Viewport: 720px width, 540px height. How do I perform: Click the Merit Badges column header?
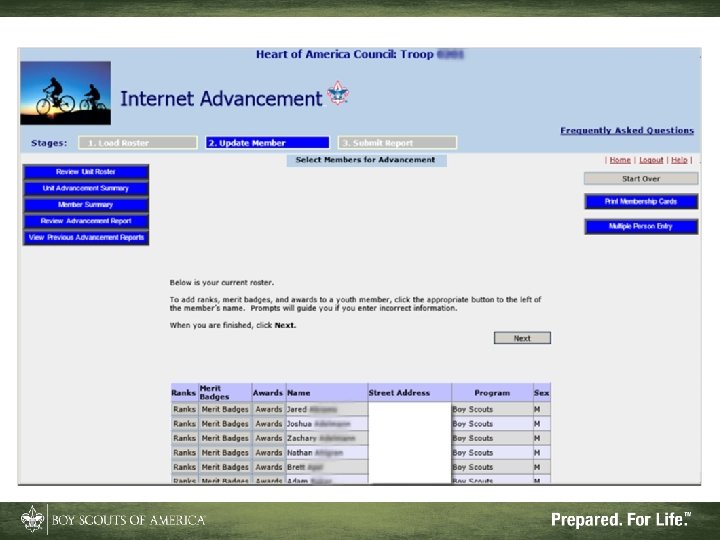[225, 393]
